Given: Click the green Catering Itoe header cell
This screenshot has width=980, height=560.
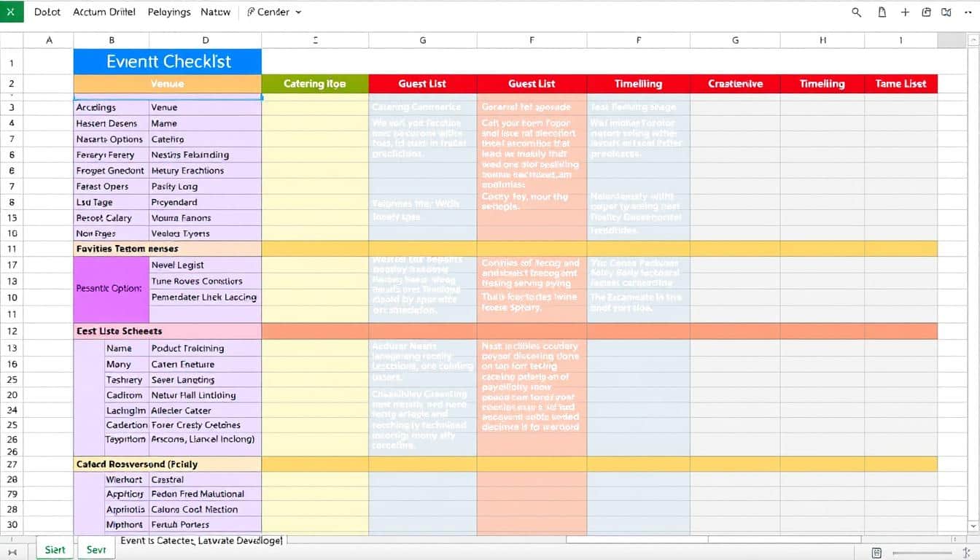Looking at the screenshot, I should [x=315, y=84].
